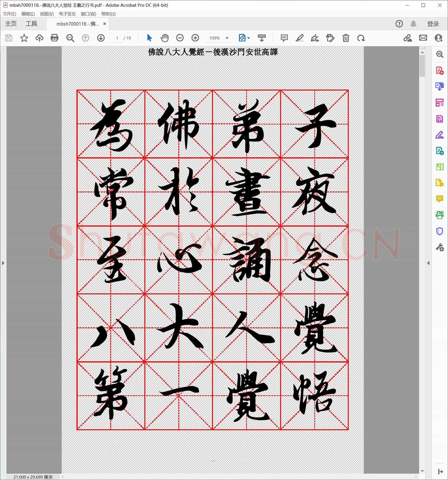Select the Highlight text pen
This screenshot has width=448, height=480.
pos(300,38)
